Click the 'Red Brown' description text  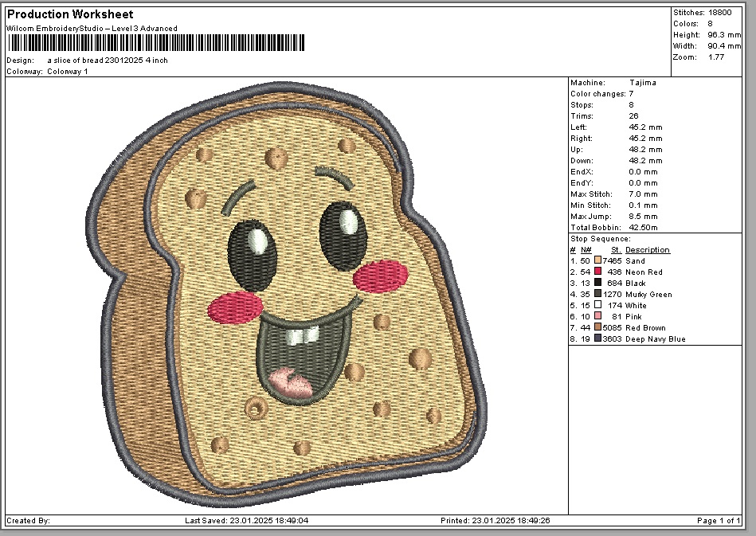pos(645,328)
